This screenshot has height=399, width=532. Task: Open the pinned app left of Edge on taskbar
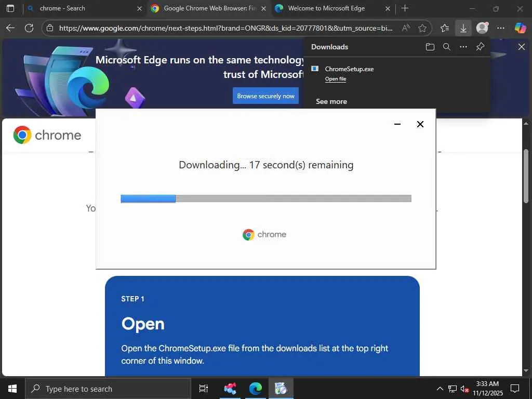tap(230, 389)
